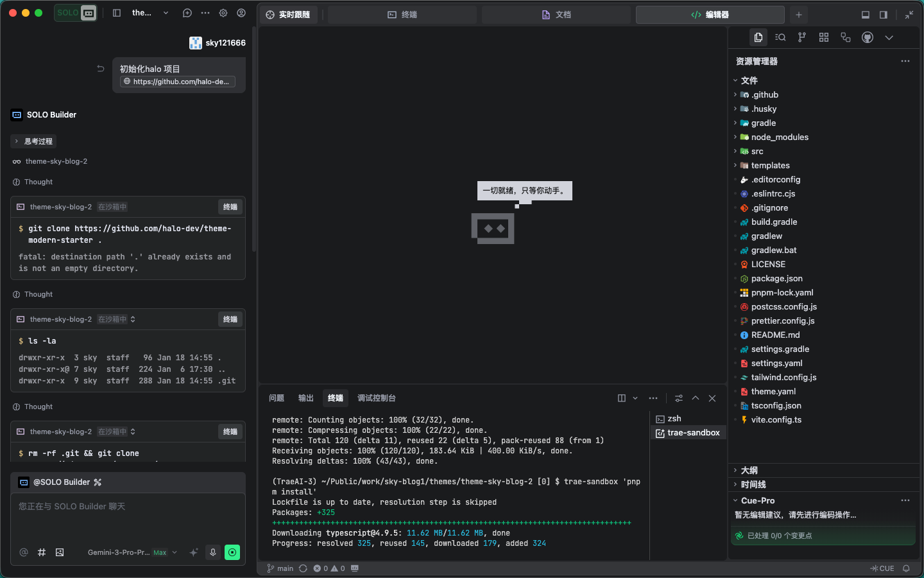Start a new chat with the plus bubble icon
This screenshot has width=924, height=578.
187,13
